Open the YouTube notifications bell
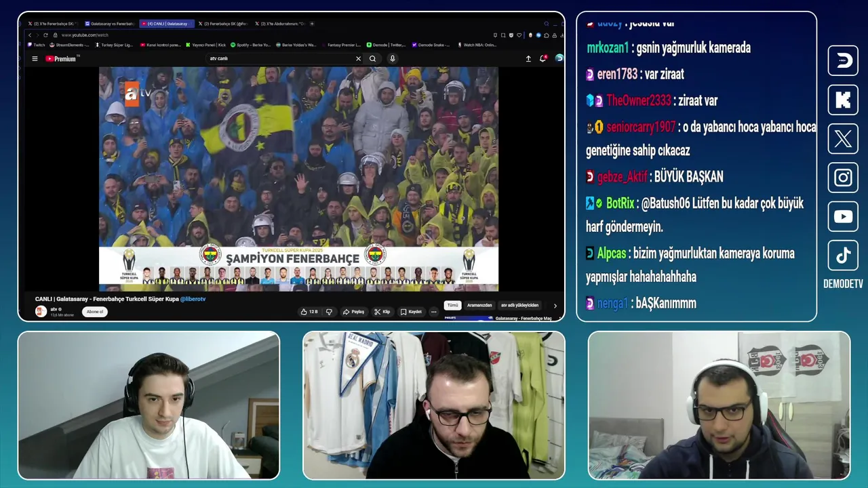Screen dimensions: 868x488 [542, 59]
